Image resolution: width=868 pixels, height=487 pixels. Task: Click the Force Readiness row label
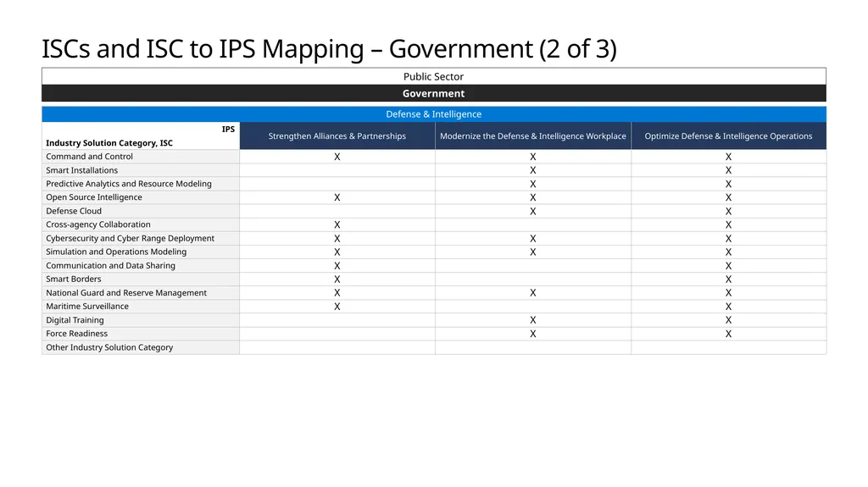(x=77, y=334)
